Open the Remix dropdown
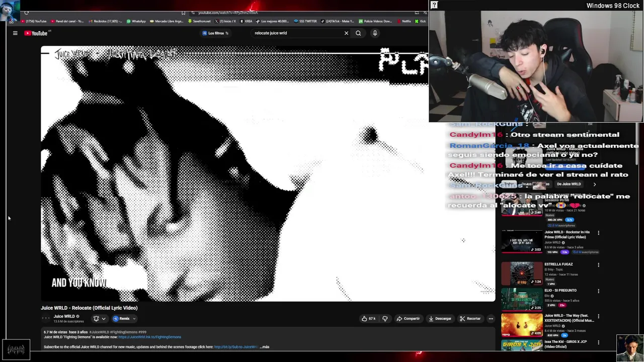This screenshot has height=362, width=644. 124,318
